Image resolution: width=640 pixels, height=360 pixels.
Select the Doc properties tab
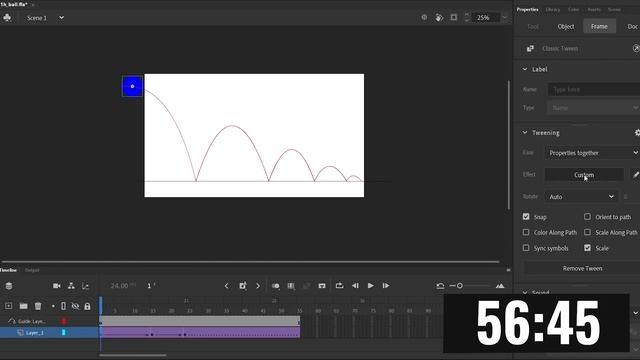[632, 27]
